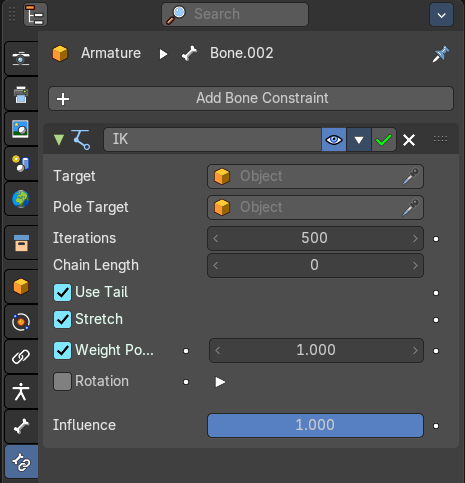Hide IK constraint in viewport with eye icon

click(334, 140)
